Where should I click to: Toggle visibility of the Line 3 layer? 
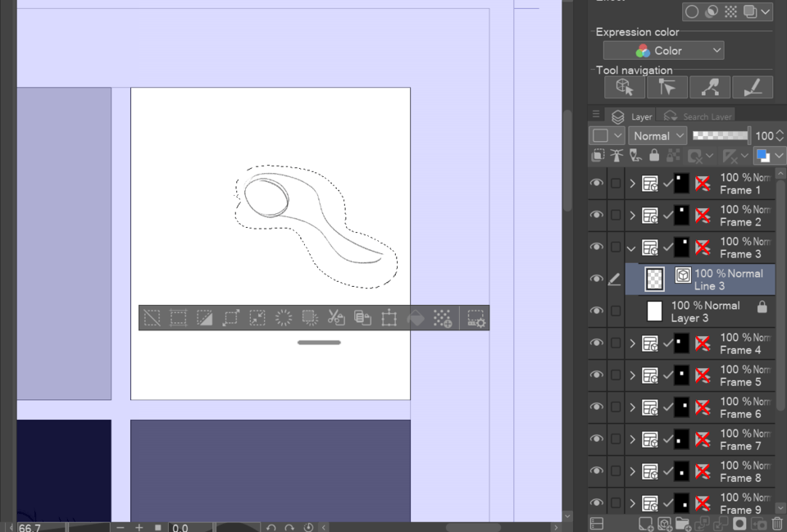597,278
